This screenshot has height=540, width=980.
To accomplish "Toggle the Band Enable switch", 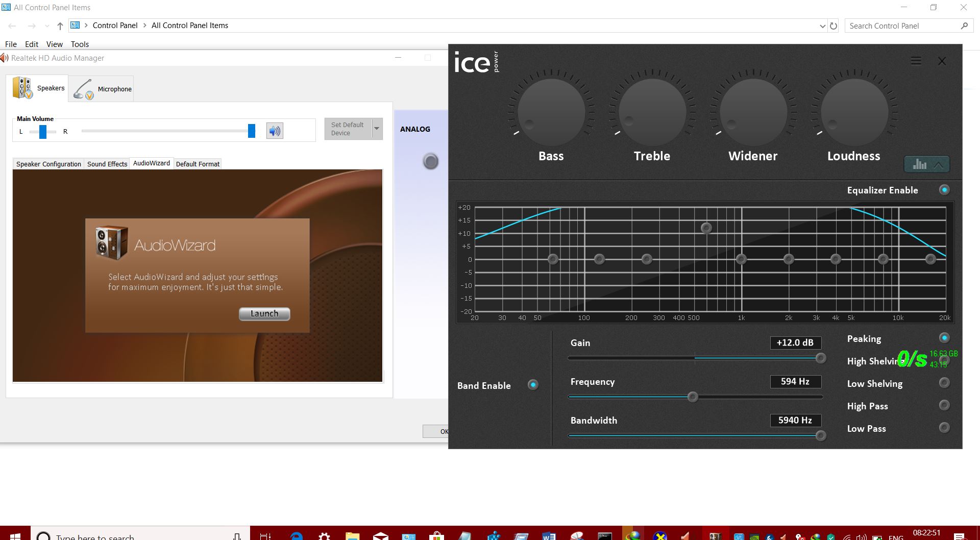I will coord(533,385).
